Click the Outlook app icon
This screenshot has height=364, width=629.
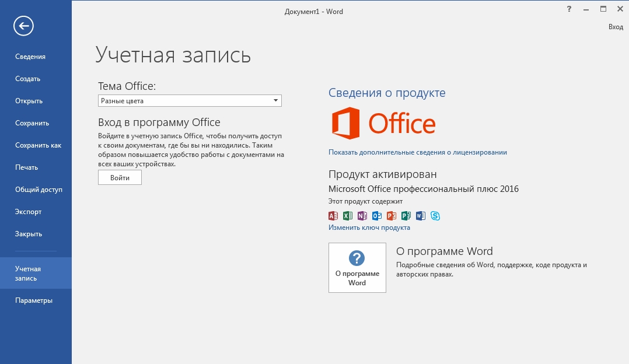(x=377, y=216)
